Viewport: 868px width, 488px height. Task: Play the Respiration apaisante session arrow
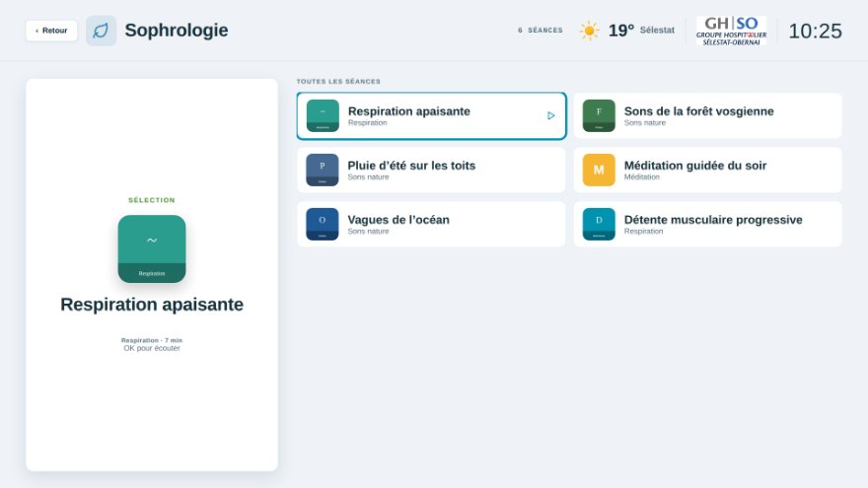pyautogui.click(x=550, y=115)
